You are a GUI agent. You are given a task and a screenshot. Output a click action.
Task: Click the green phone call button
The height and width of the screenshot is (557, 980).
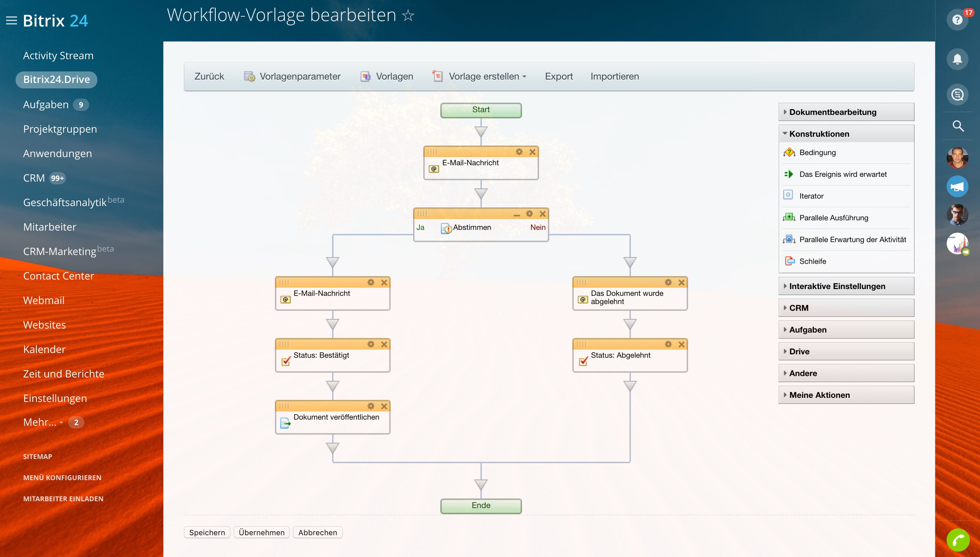(x=958, y=540)
